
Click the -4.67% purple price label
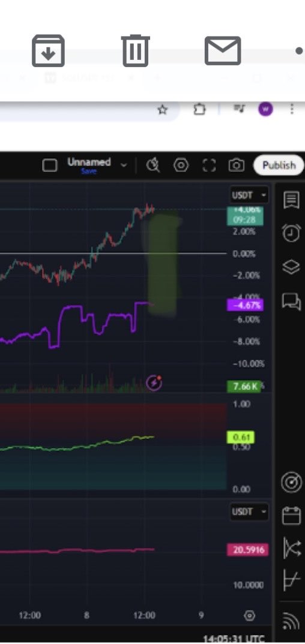coord(245,306)
